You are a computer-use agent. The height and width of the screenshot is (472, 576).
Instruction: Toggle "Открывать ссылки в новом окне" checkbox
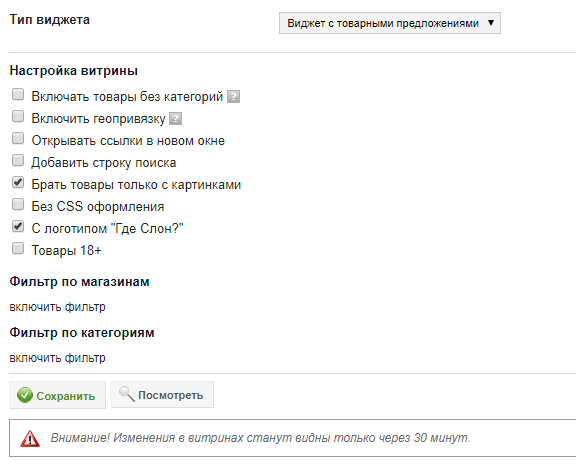click(18, 138)
